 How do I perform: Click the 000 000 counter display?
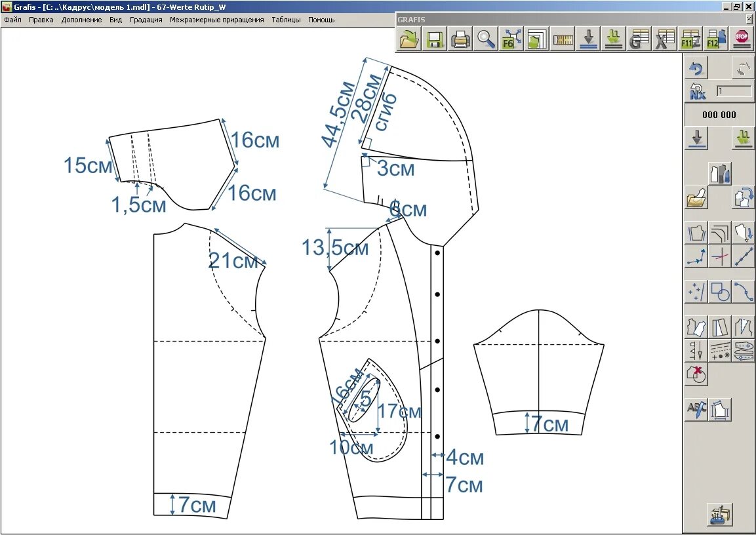click(719, 115)
